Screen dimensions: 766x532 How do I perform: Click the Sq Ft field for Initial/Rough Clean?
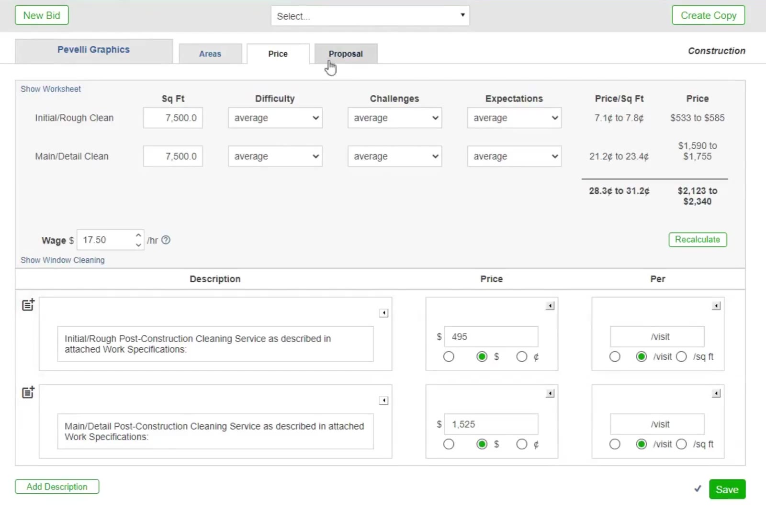tap(173, 118)
